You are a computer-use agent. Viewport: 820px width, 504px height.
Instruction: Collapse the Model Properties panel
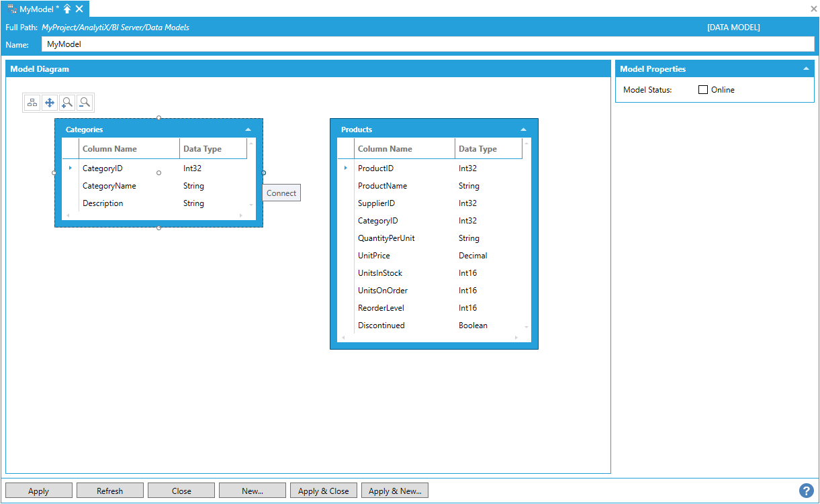(806, 69)
